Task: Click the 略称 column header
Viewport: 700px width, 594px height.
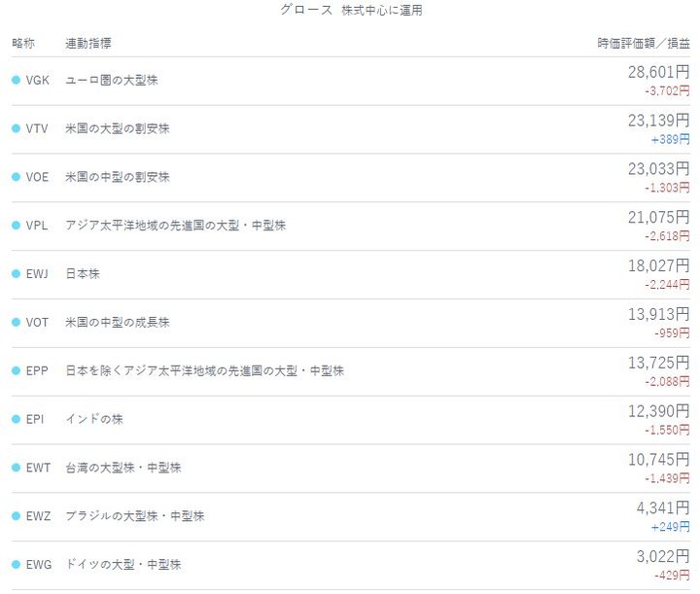Action: [23, 44]
